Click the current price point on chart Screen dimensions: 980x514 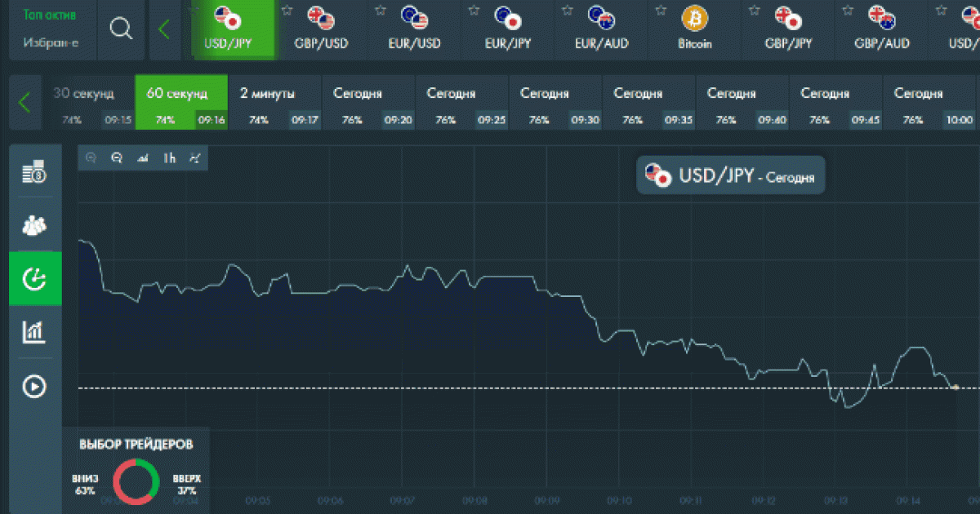[955, 387]
